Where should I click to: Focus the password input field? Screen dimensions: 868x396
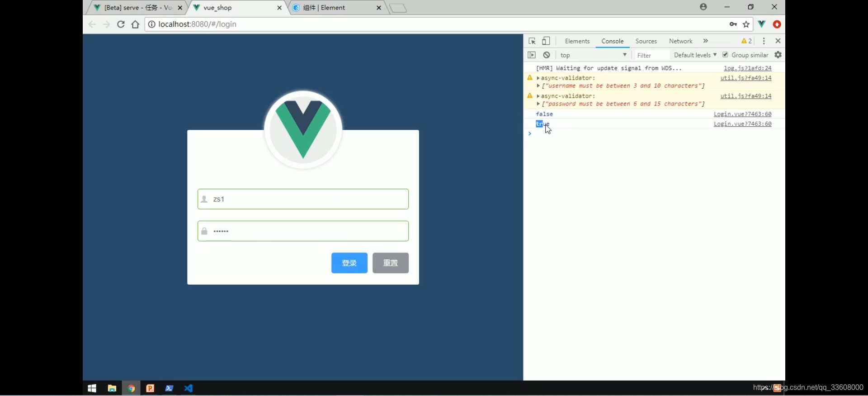point(303,231)
